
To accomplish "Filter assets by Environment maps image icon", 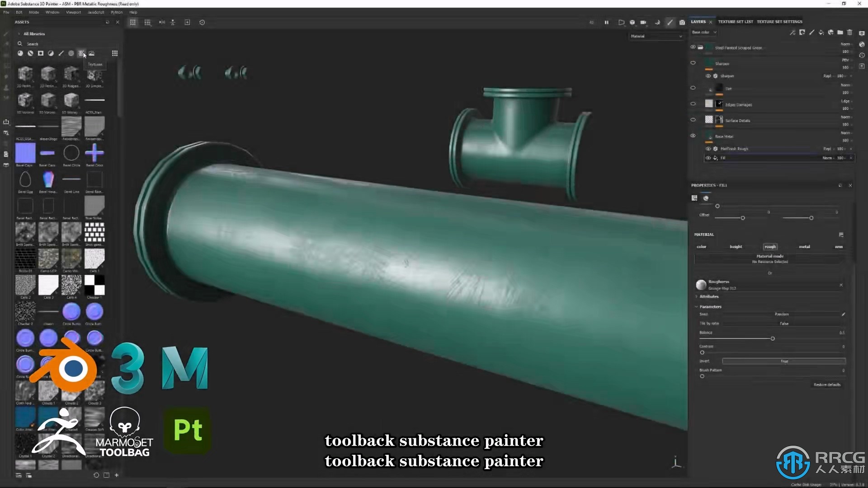I will (92, 53).
